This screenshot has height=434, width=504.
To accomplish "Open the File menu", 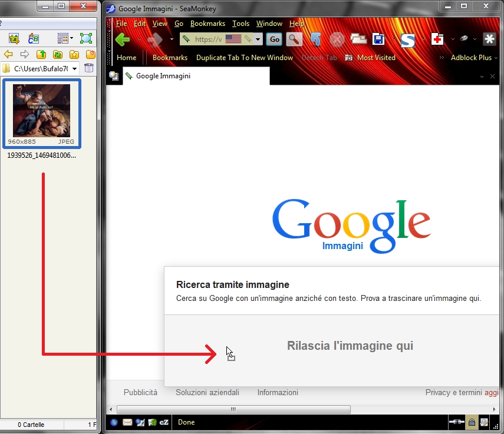I will coord(121,24).
